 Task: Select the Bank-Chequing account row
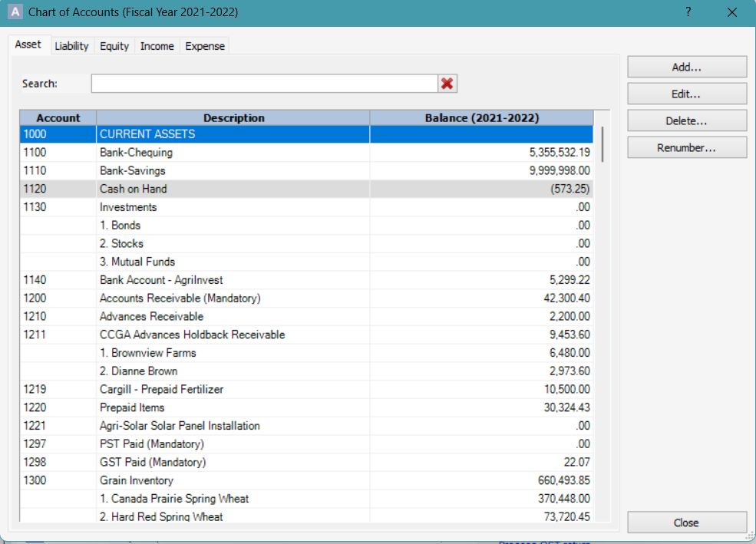pyautogui.click(x=230, y=153)
